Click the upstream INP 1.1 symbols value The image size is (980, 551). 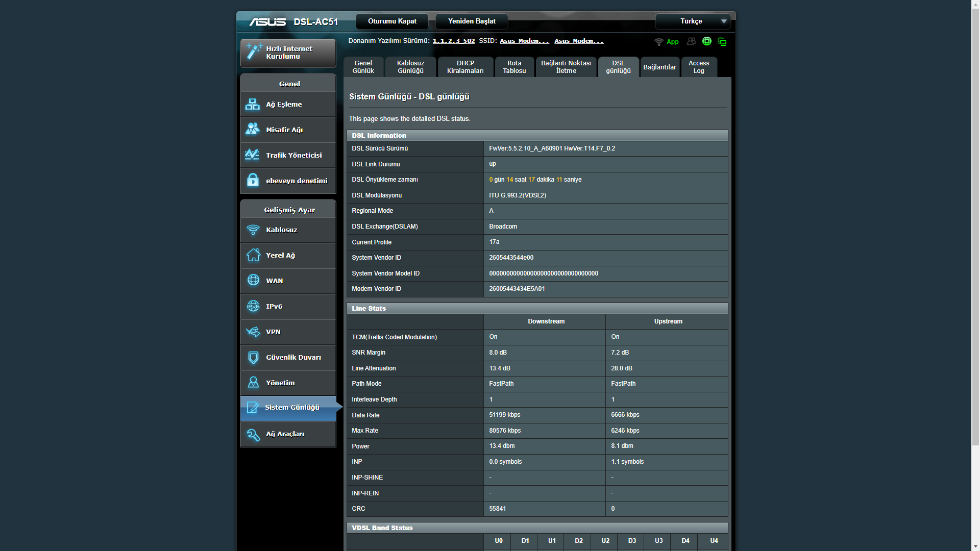(x=627, y=462)
